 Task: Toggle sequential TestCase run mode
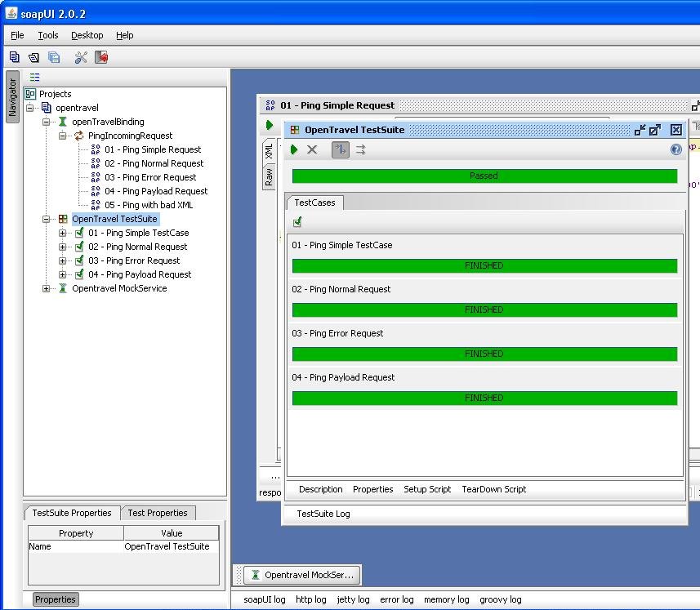(x=340, y=149)
